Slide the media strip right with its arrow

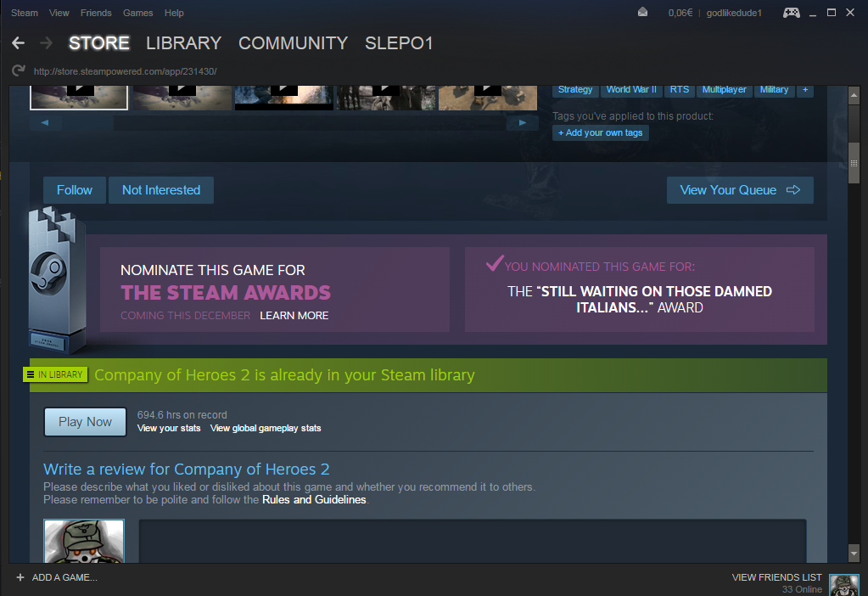[522, 123]
